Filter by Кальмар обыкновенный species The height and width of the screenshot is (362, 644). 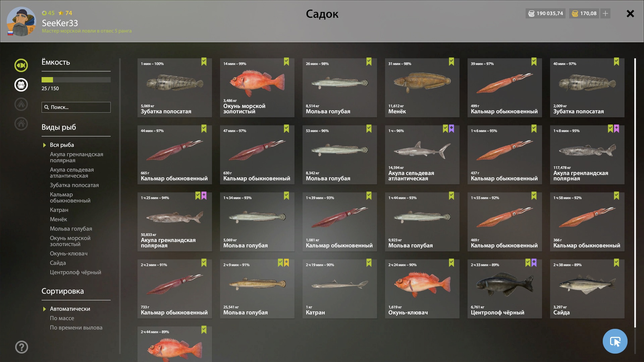(x=70, y=197)
